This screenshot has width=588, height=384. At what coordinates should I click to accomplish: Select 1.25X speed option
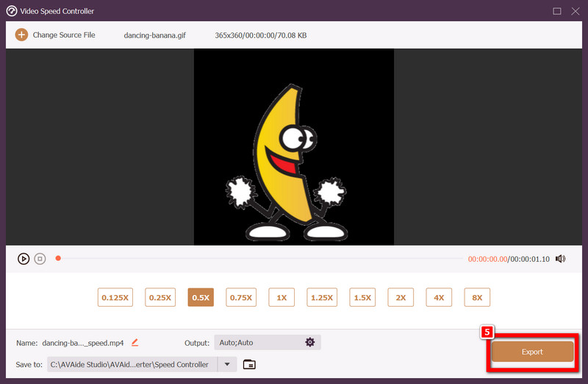(x=321, y=297)
